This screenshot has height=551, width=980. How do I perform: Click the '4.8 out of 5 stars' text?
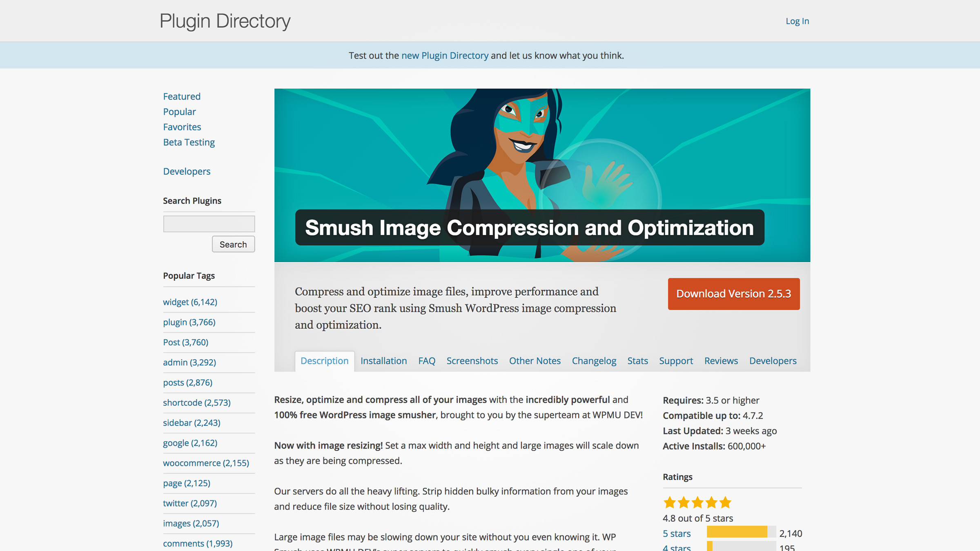click(698, 518)
